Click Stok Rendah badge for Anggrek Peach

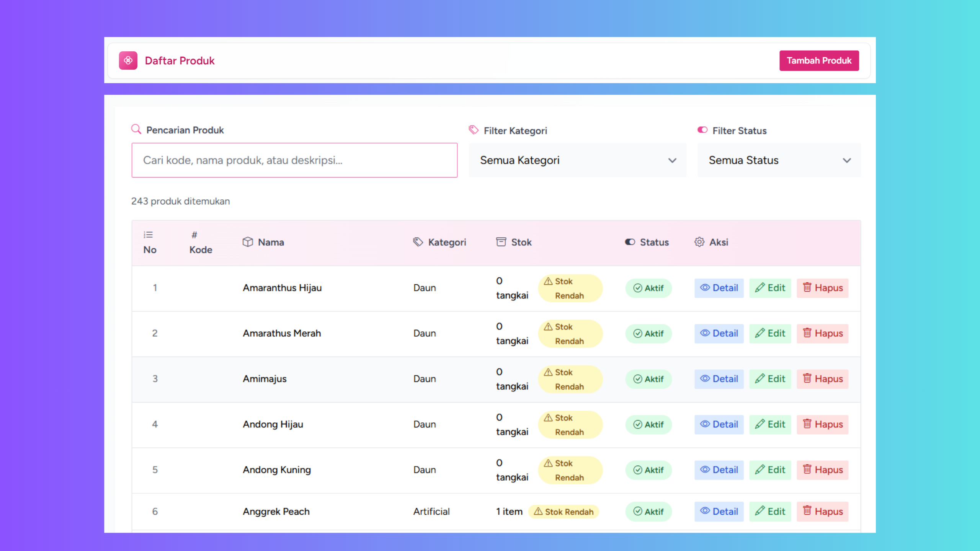tap(563, 512)
